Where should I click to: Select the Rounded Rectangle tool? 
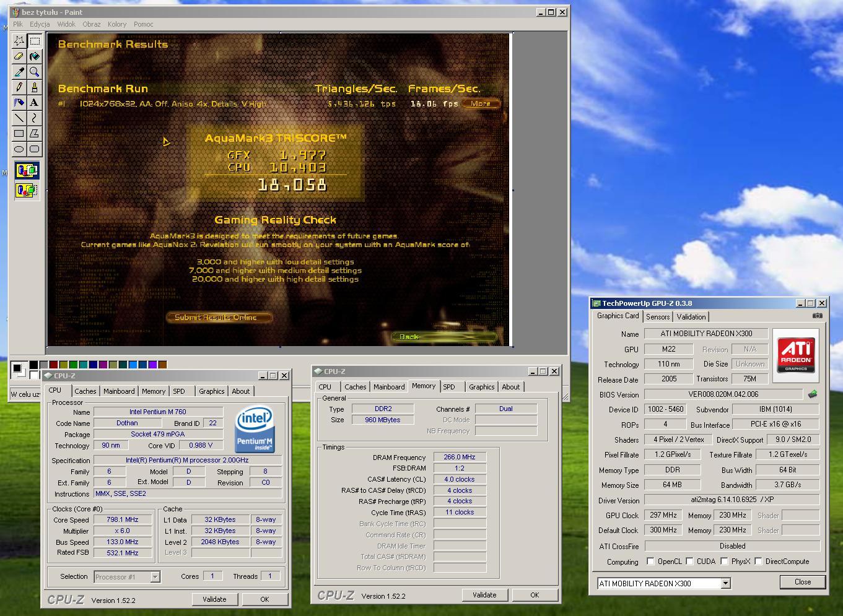point(34,149)
